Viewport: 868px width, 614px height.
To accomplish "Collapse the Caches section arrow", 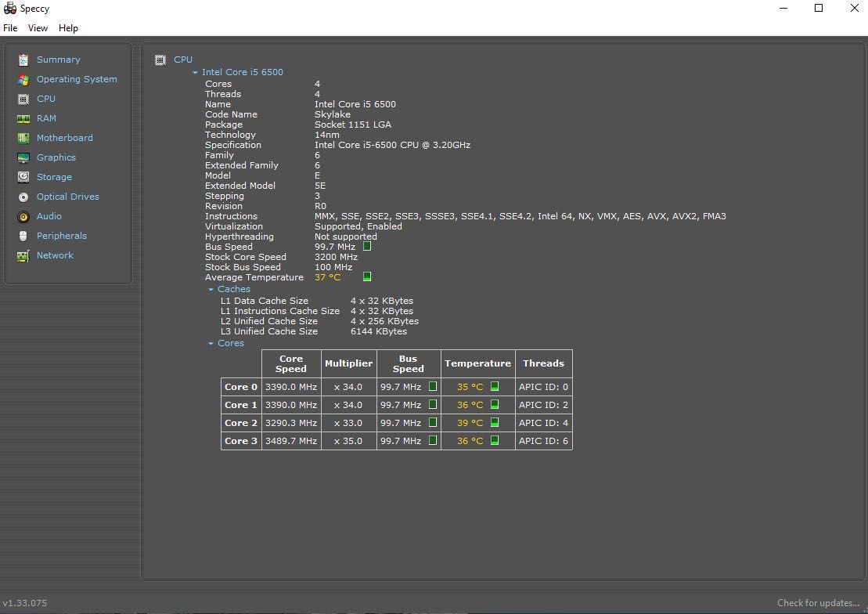I will pos(211,290).
